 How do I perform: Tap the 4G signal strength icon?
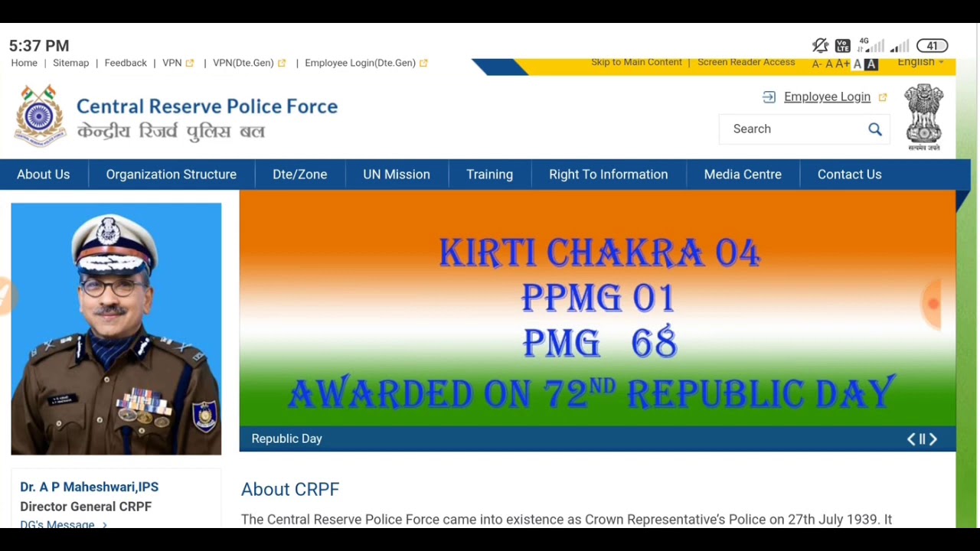point(871,45)
